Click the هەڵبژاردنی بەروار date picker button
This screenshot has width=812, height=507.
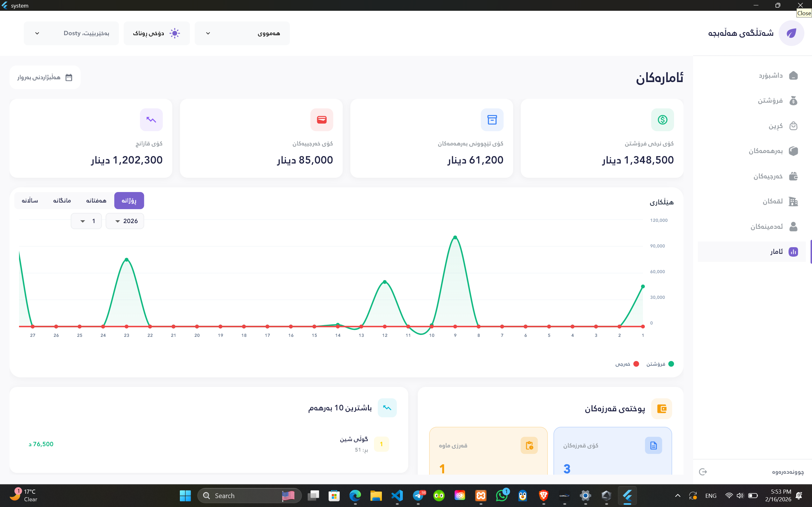pos(45,77)
